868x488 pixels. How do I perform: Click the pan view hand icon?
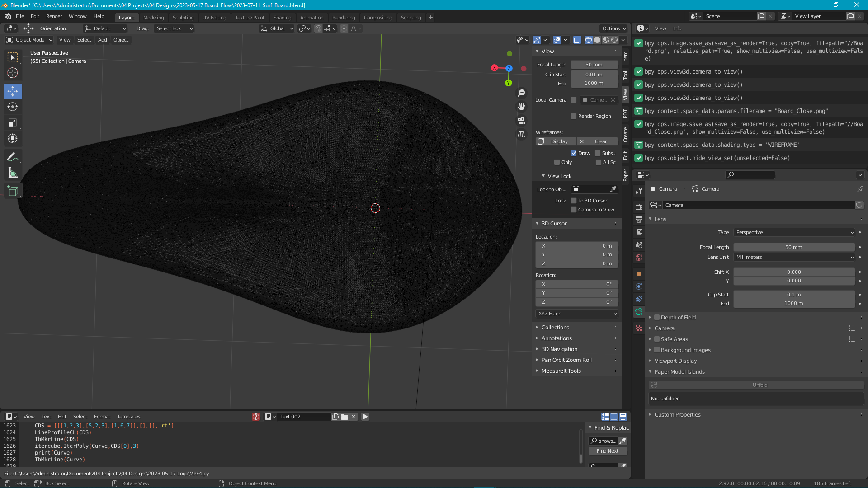coord(521,107)
